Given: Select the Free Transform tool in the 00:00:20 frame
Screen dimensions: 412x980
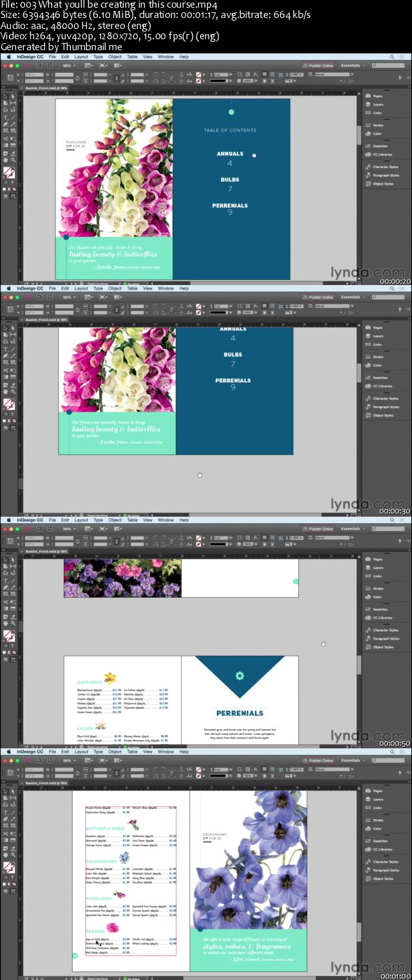Looking at the screenshot, I should [13, 139].
